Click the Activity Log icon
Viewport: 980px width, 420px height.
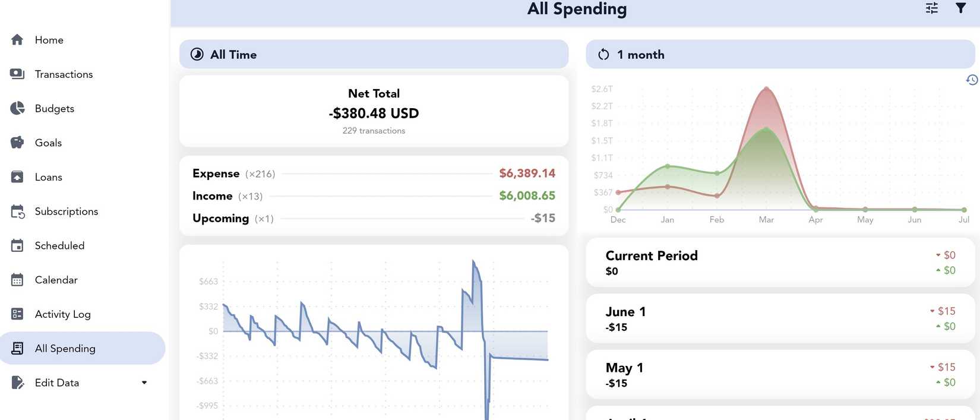[x=16, y=314]
